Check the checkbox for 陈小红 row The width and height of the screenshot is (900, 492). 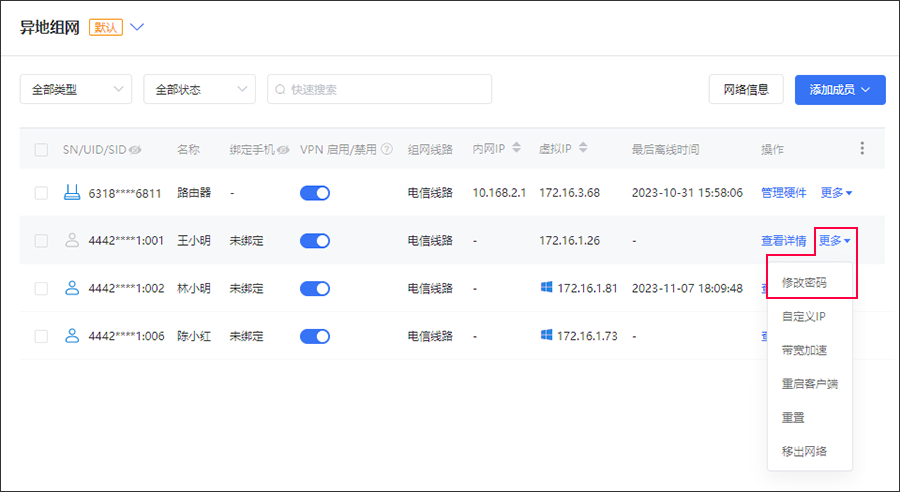pos(41,336)
